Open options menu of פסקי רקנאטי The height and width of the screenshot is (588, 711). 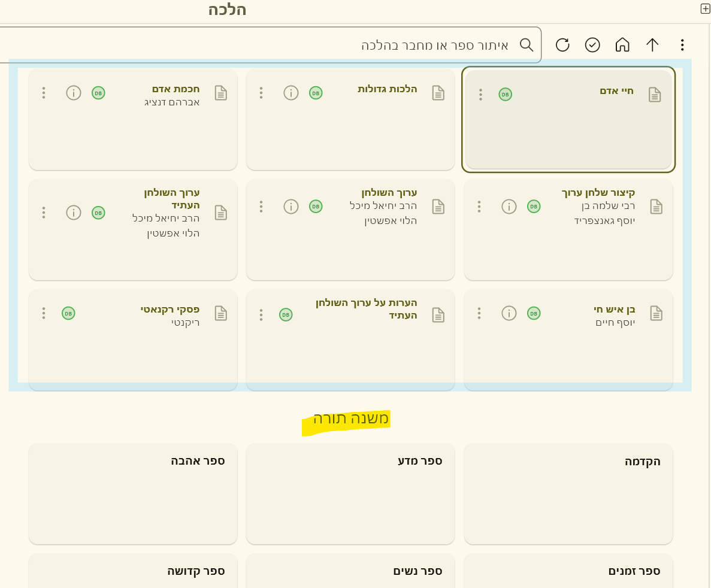point(44,313)
